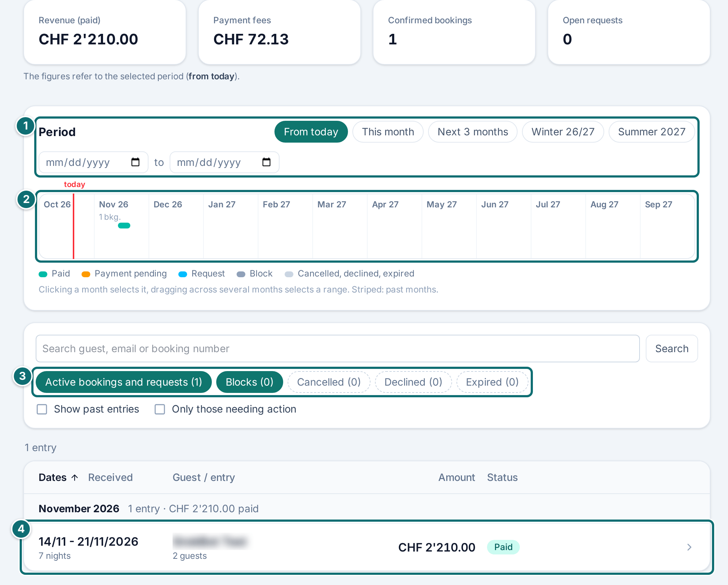Sort by the Status column header

coord(503,478)
